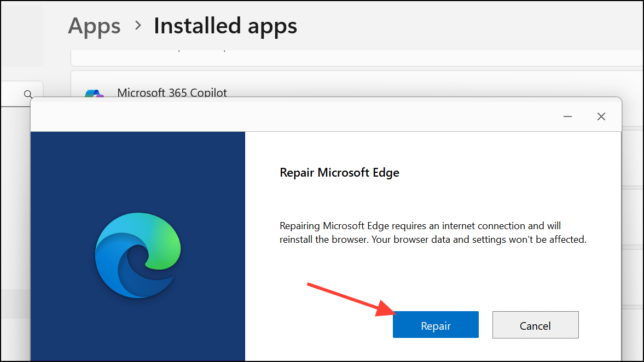Go back to the Apps breadcrumb
Screen dimensions: 644x362
pos(94,26)
